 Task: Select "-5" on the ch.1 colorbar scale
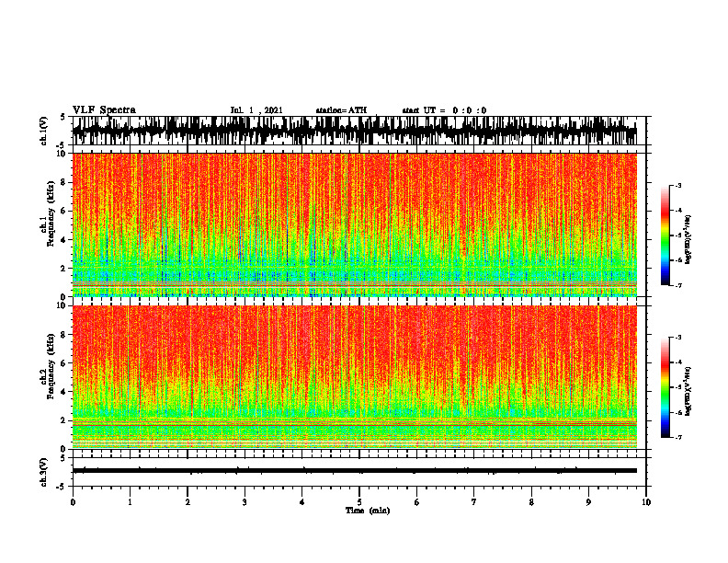678,236
